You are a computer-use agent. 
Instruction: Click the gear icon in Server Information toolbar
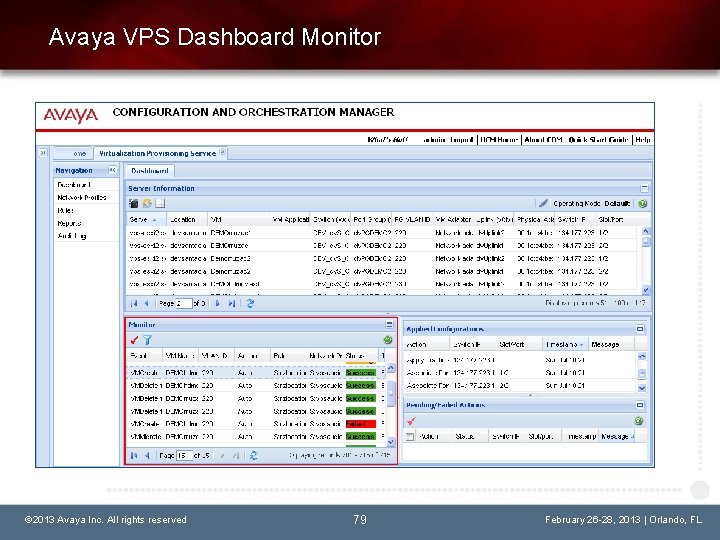pos(147,203)
